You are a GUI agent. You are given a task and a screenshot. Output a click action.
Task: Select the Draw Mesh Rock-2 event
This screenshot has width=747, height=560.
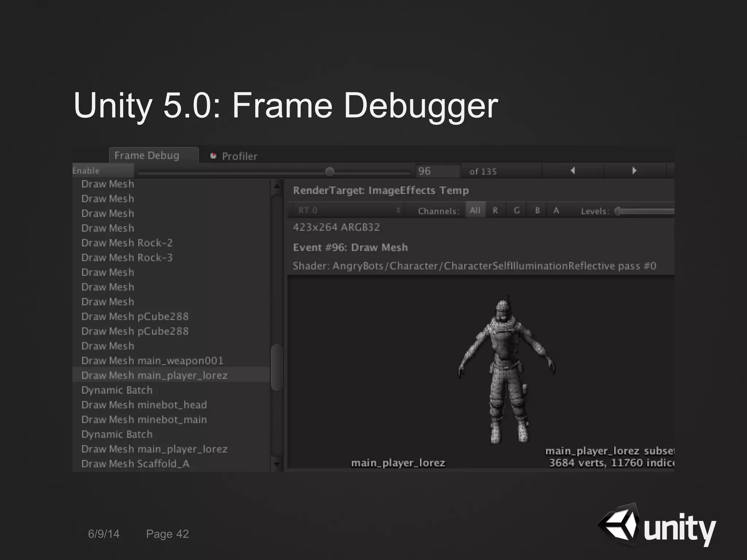coord(171,243)
